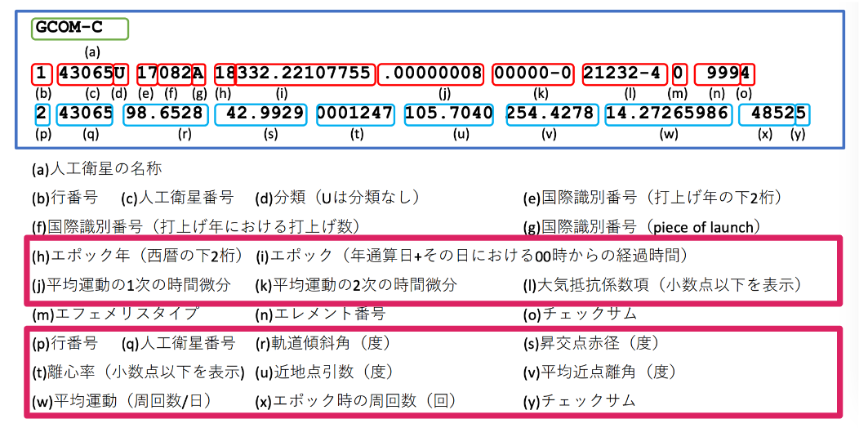Select the (k)平均運動の2次の時間微分 text
Screen dimensions: 868x428
(356, 285)
